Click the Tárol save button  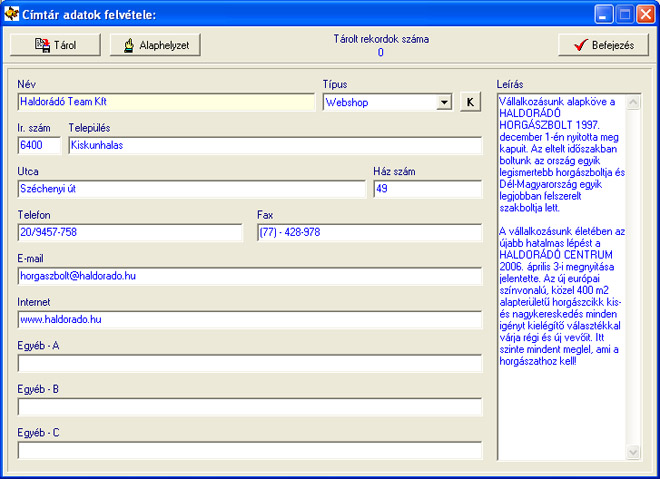(x=55, y=45)
